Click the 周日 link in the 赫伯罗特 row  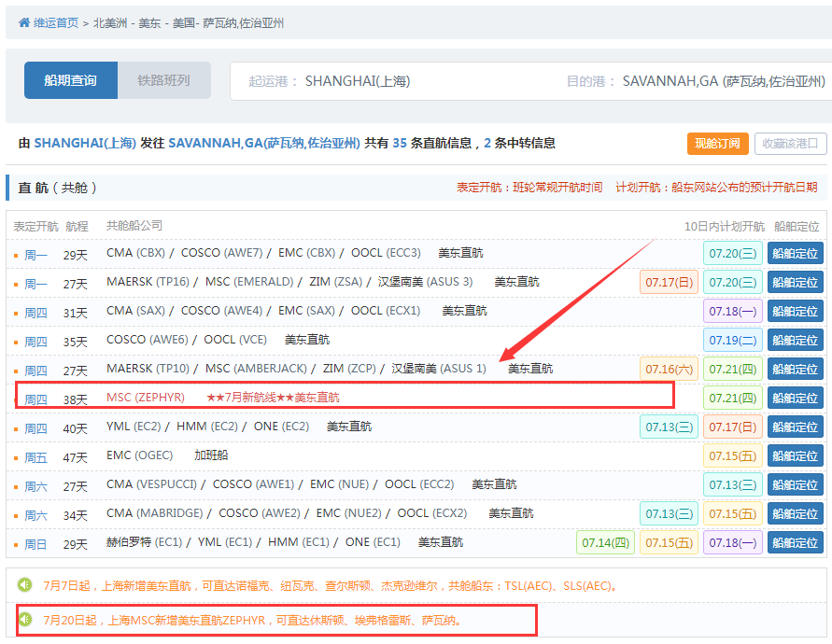[x=35, y=544]
